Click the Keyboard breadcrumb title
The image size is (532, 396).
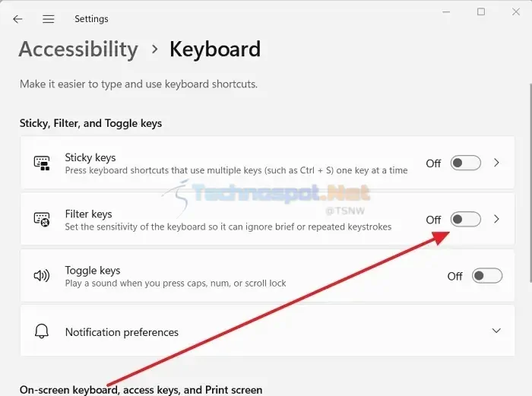[215, 49]
